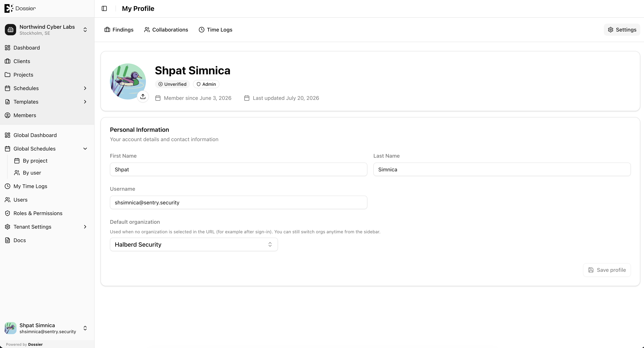Screen dimensions: 644x348
Task: Click the My Profile page title
Action: [x=138, y=8]
